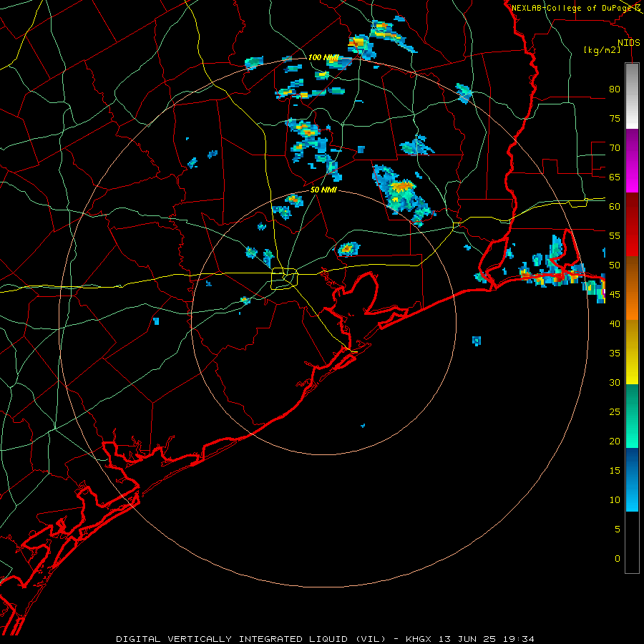Click the 20 value on the color scale

615,441
